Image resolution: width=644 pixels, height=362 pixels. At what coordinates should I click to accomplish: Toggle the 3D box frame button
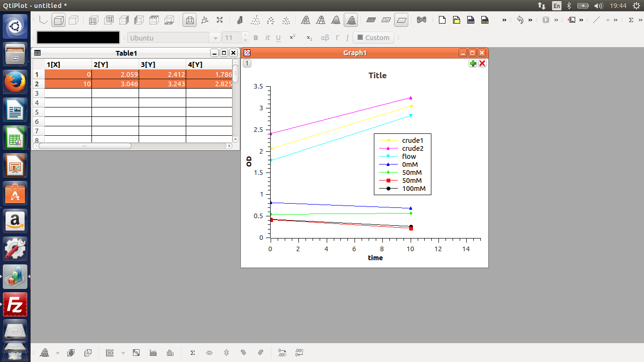[x=58, y=20]
